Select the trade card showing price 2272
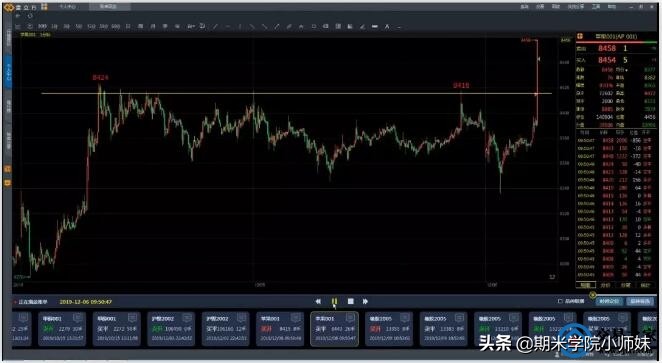Viewport: 662px width, 363px height. [x=117, y=329]
